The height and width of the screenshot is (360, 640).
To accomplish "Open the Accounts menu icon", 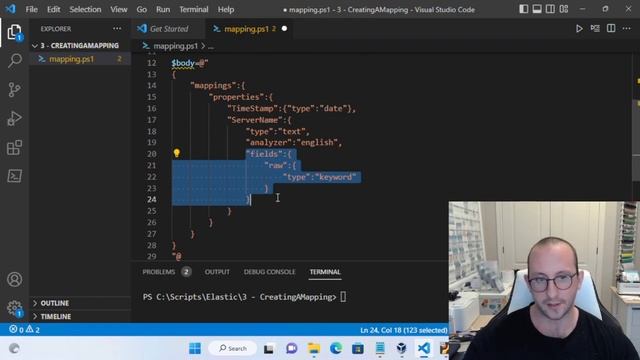I will [14, 279].
